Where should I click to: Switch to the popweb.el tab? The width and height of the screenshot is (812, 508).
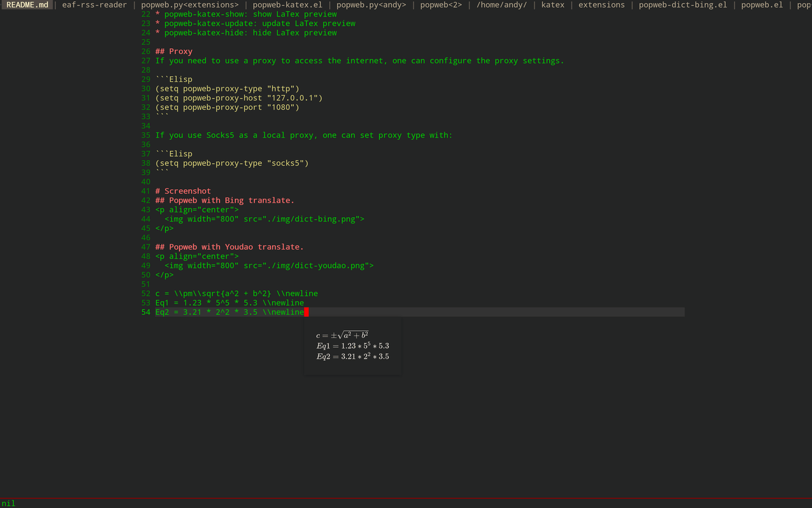[762, 4]
